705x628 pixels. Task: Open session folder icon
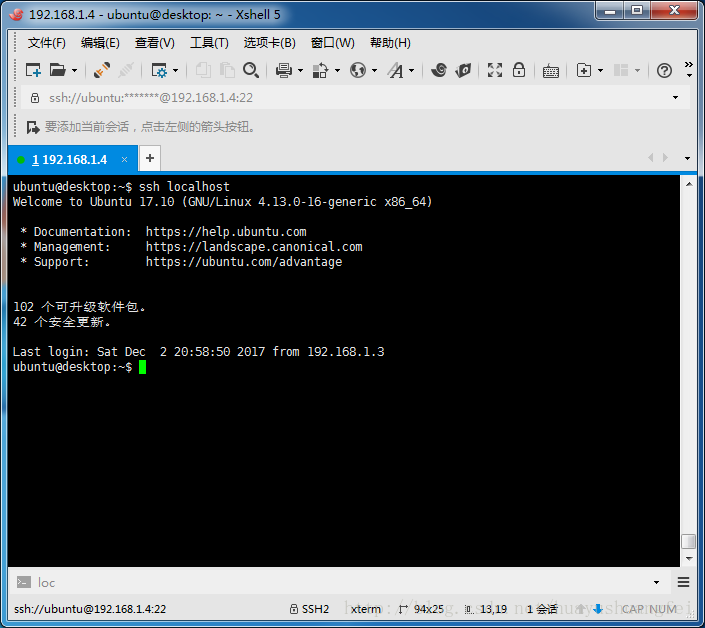pyautogui.click(x=58, y=70)
